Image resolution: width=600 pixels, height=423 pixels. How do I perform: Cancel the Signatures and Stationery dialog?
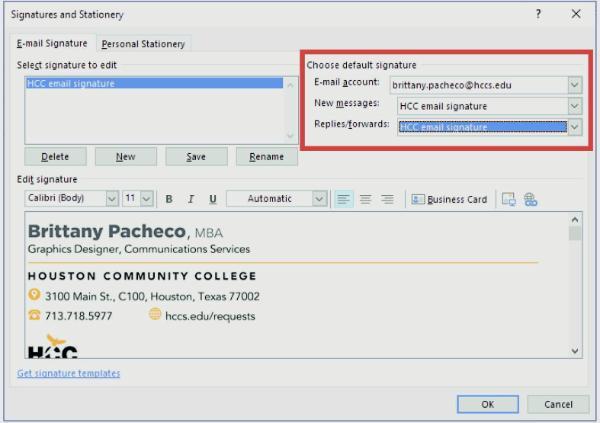coord(558,404)
